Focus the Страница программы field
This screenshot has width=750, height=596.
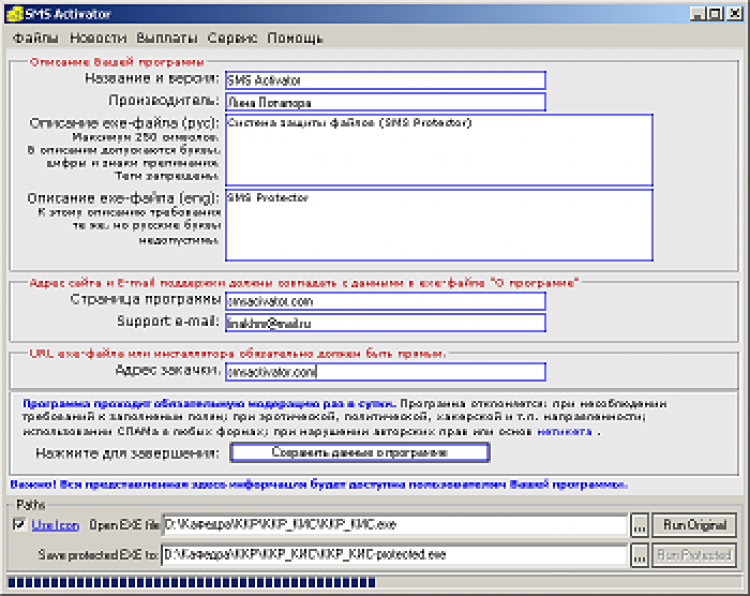(386, 301)
